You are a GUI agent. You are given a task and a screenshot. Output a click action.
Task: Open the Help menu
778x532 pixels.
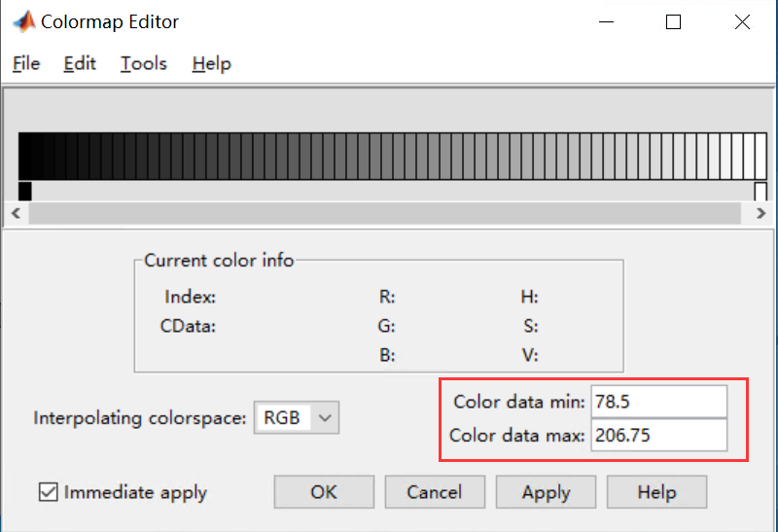(x=212, y=63)
